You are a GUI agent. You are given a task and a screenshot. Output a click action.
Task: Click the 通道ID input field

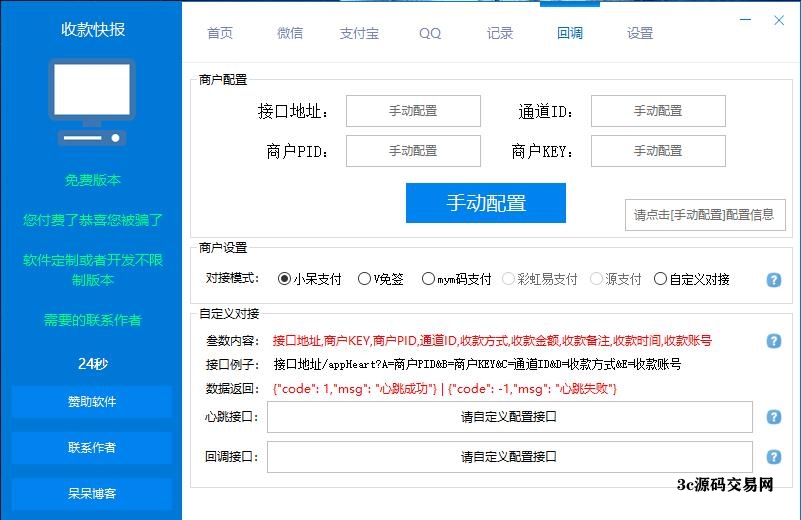click(658, 111)
